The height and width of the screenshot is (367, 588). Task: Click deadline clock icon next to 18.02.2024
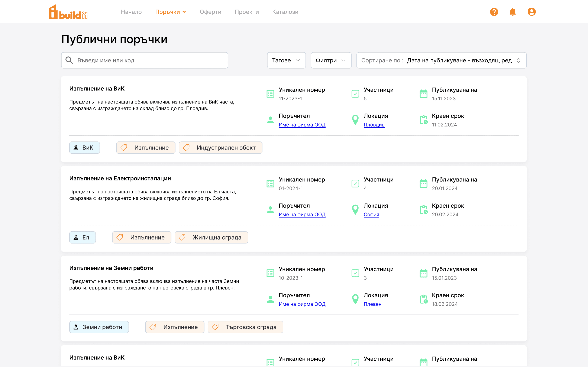(x=424, y=299)
